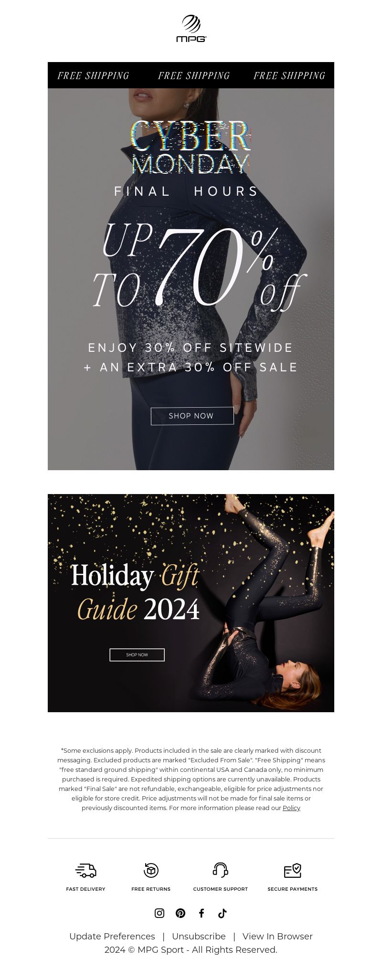Click the Customer Support headset icon
Viewport: 382px width, 980px height.
(x=221, y=870)
